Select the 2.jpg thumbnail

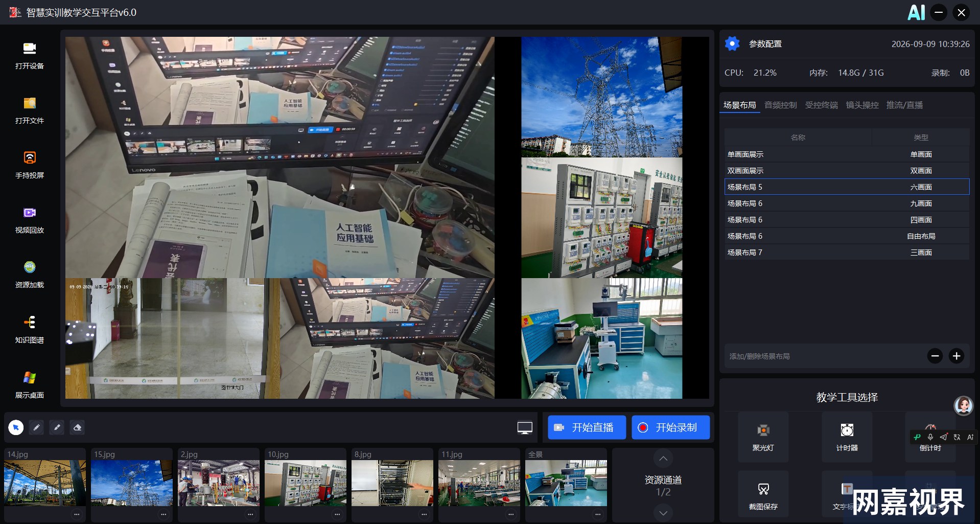pyautogui.click(x=219, y=483)
